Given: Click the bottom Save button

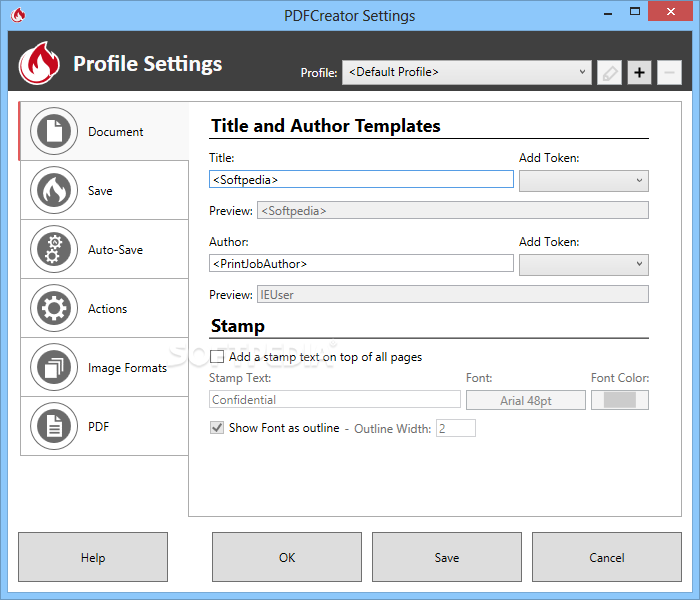Looking at the screenshot, I should click(x=447, y=557).
